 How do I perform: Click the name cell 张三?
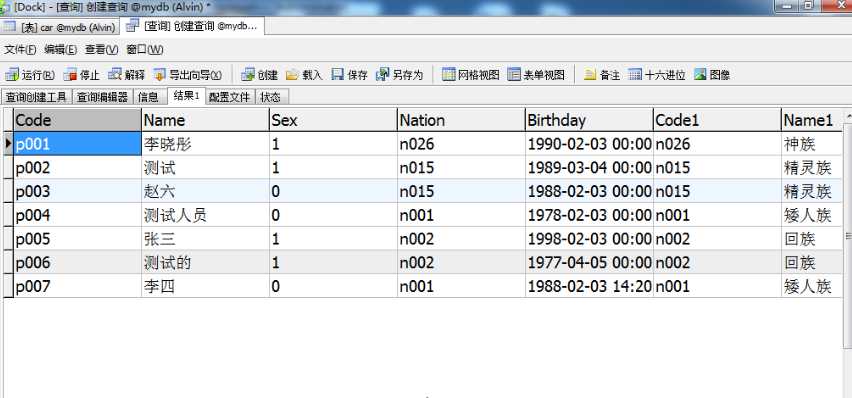(205, 239)
